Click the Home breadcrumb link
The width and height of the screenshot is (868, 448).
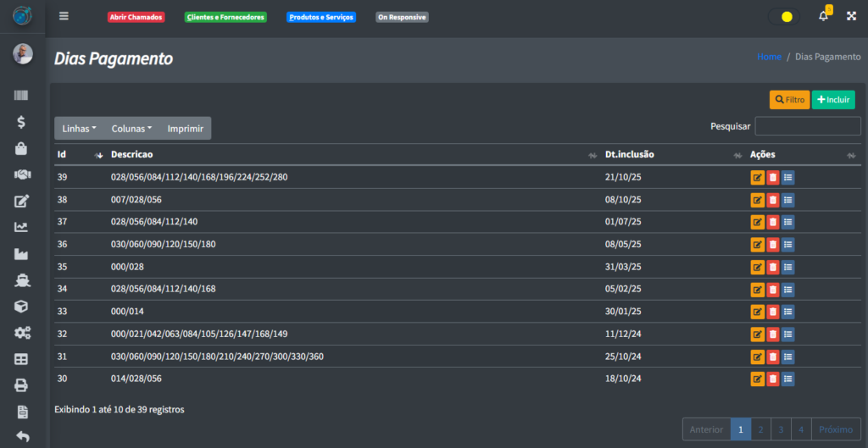769,57
